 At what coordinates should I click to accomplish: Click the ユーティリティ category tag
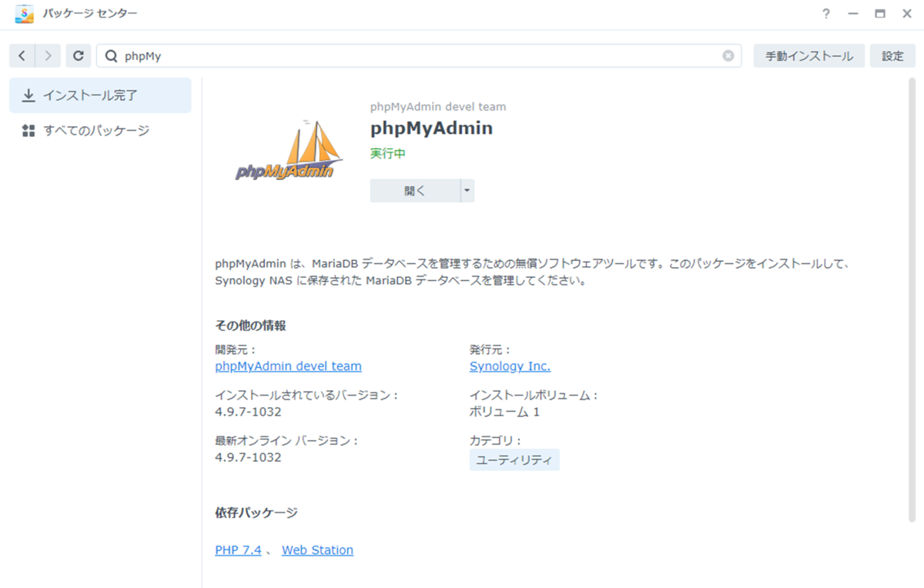(x=514, y=460)
